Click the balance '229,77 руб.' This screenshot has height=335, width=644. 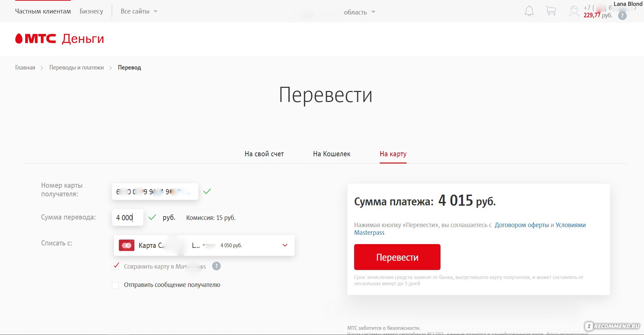pyautogui.click(x=598, y=15)
